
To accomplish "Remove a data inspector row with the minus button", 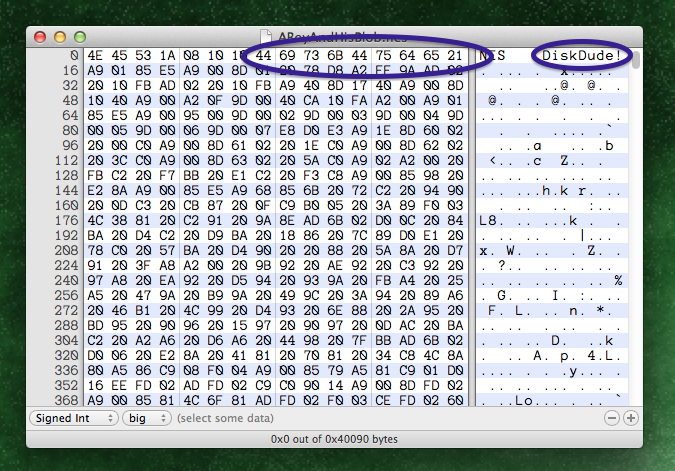I will pos(612,418).
